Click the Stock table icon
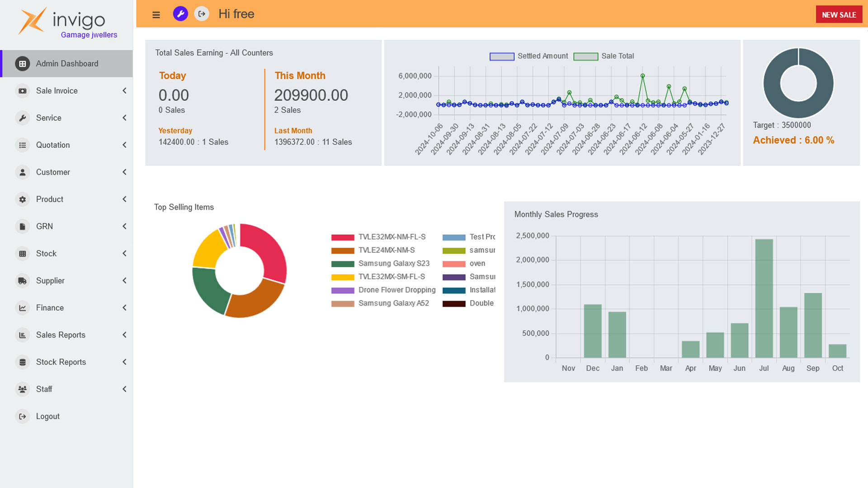 [x=23, y=253]
